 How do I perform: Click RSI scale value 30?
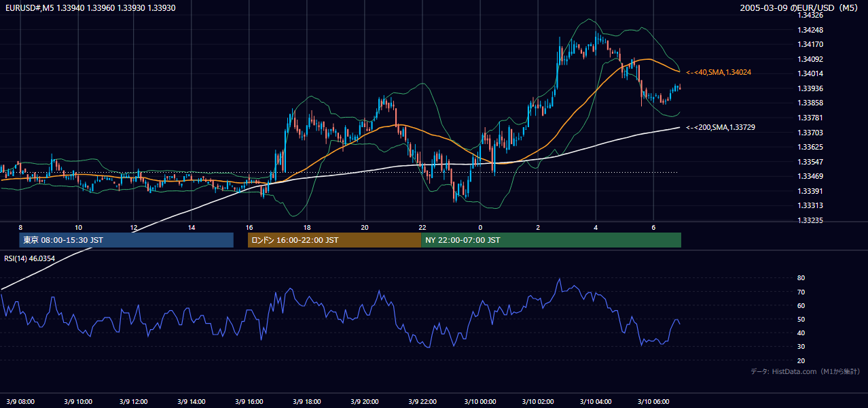801,346
